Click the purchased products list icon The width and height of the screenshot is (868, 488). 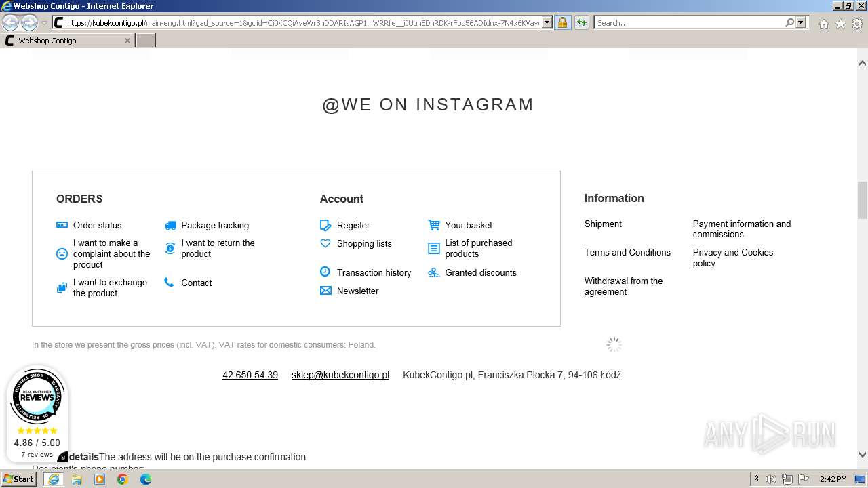(x=434, y=249)
